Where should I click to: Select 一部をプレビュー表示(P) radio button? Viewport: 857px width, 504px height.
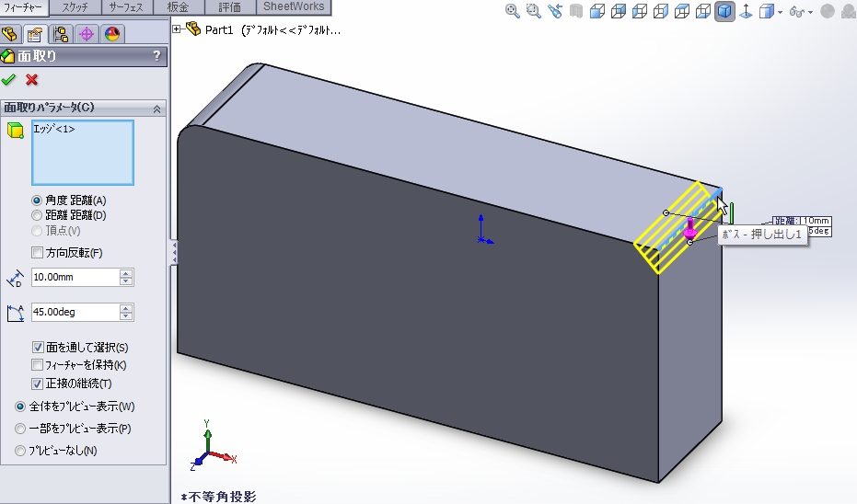[20, 429]
